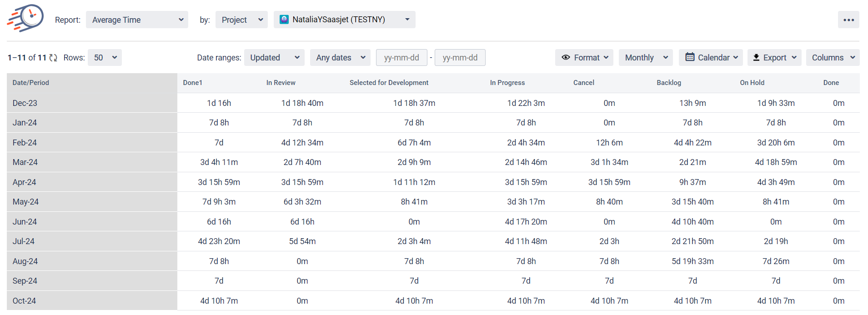Open the Report type Average Time dropdown

click(x=137, y=20)
